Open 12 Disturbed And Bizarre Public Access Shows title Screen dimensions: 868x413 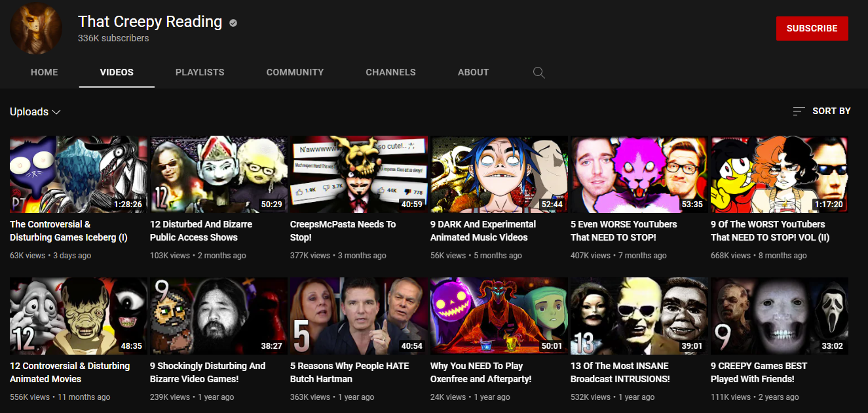201,231
